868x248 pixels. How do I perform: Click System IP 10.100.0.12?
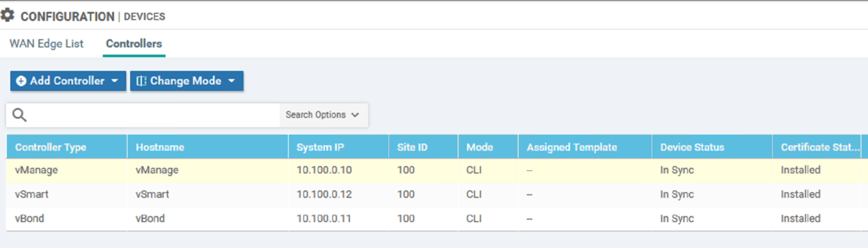pos(324,195)
